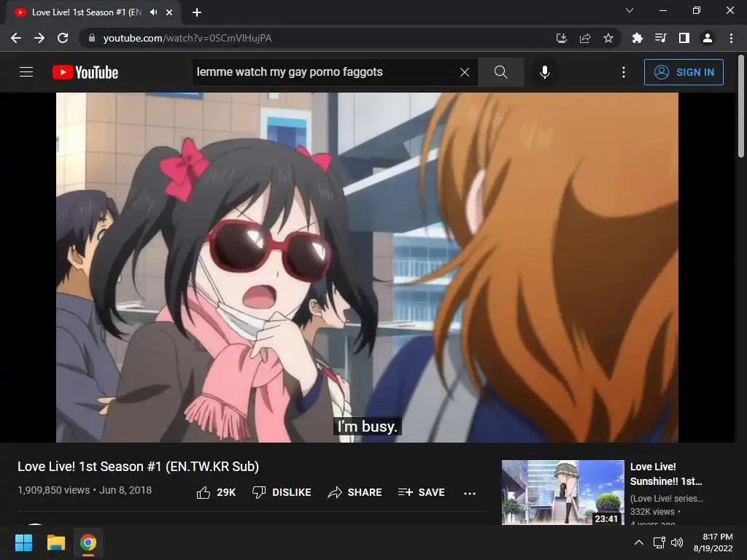Share this page from address bar
This screenshot has width=747, height=560.
[585, 38]
